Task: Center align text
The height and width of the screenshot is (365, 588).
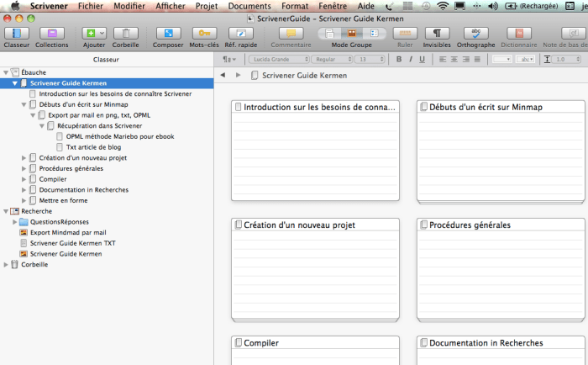Action: pyautogui.click(x=454, y=60)
